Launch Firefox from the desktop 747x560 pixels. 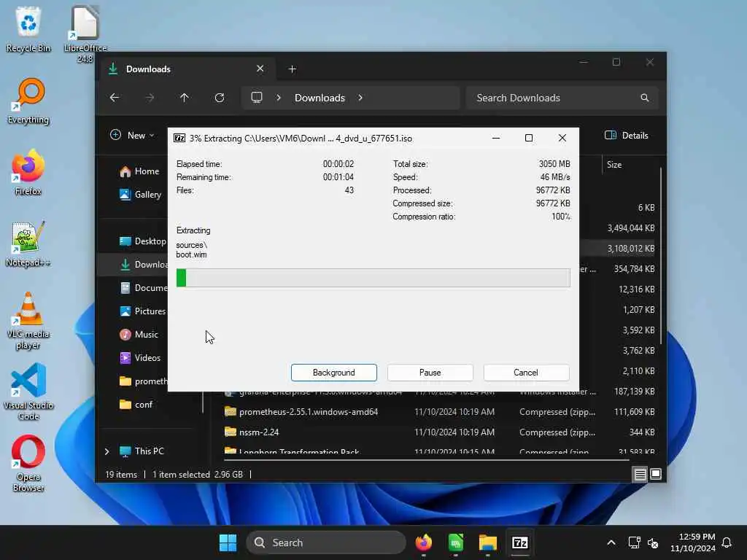pyautogui.click(x=28, y=172)
